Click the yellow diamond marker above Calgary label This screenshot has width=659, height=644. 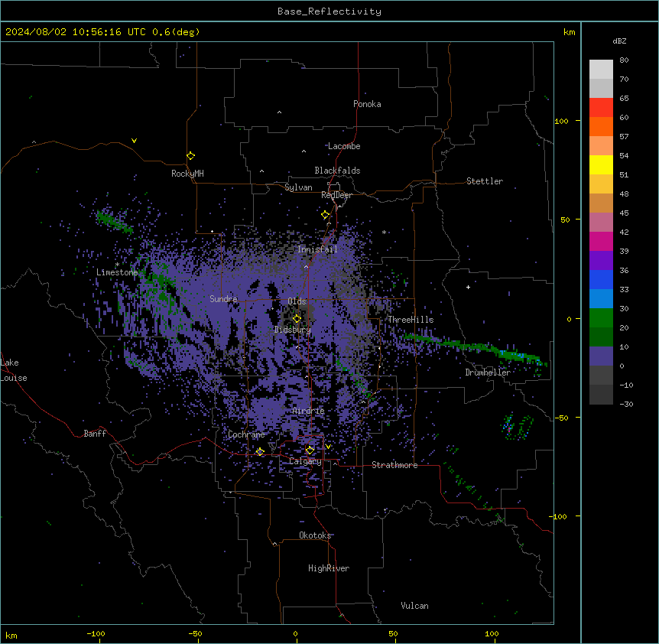[x=310, y=450]
